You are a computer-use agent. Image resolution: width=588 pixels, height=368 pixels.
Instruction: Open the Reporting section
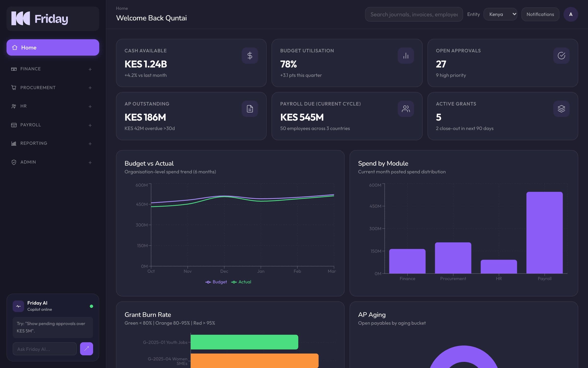53,143
